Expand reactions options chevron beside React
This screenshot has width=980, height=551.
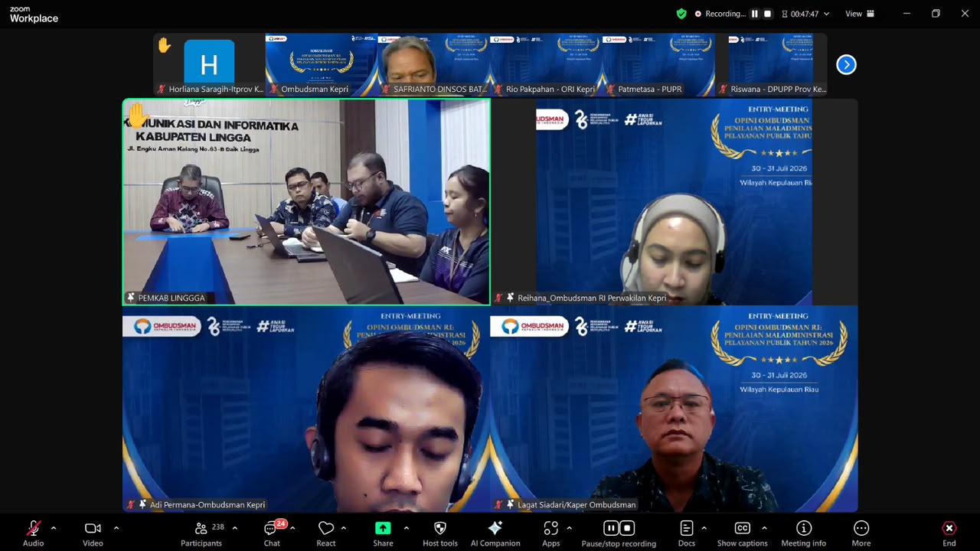(343, 528)
